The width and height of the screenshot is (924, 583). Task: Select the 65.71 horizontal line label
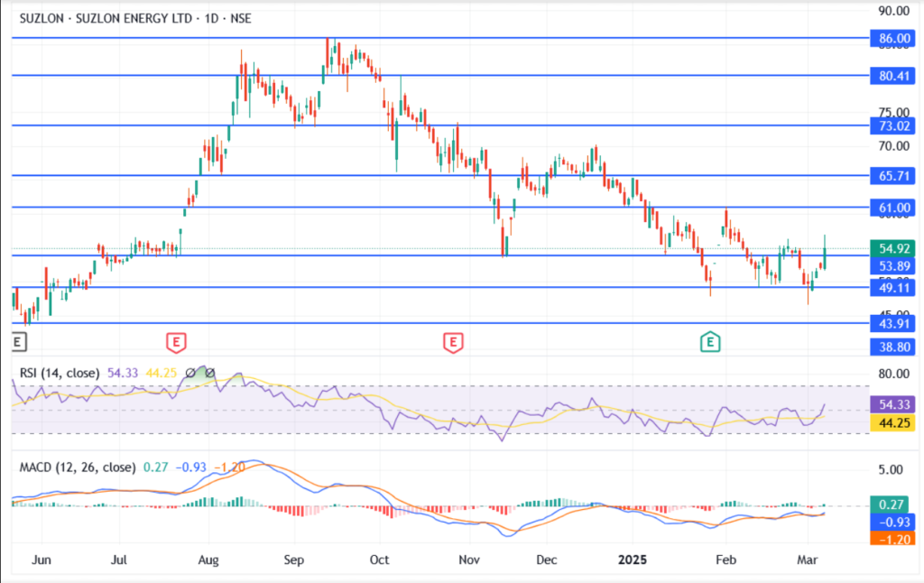[893, 175]
